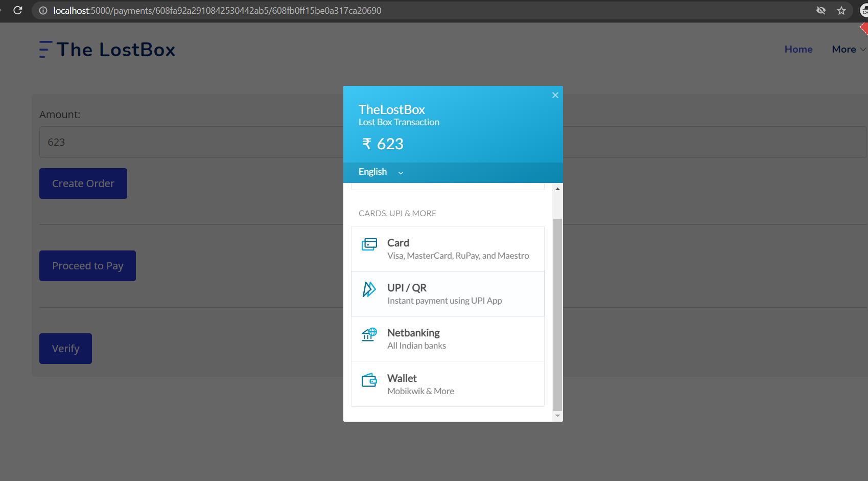868x481 pixels.
Task: Click Proceed to Pay
Action: pyautogui.click(x=87, y=266)
